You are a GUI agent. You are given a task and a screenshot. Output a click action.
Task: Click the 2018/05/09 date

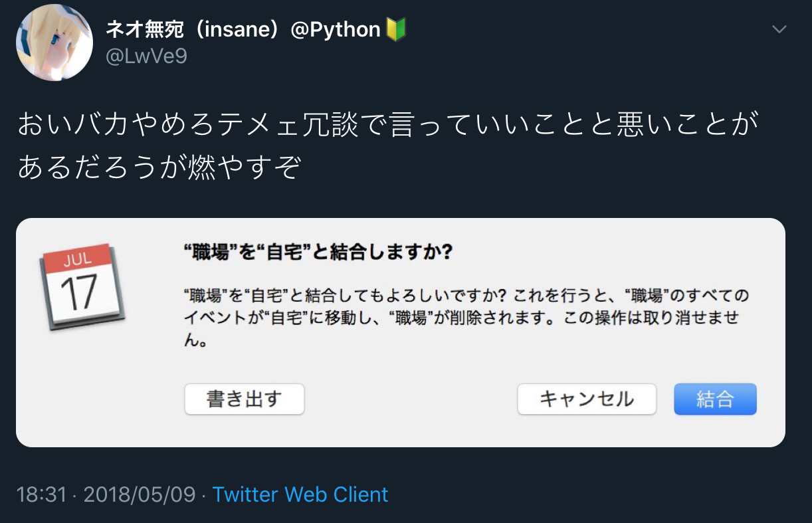tap(140, 494)
